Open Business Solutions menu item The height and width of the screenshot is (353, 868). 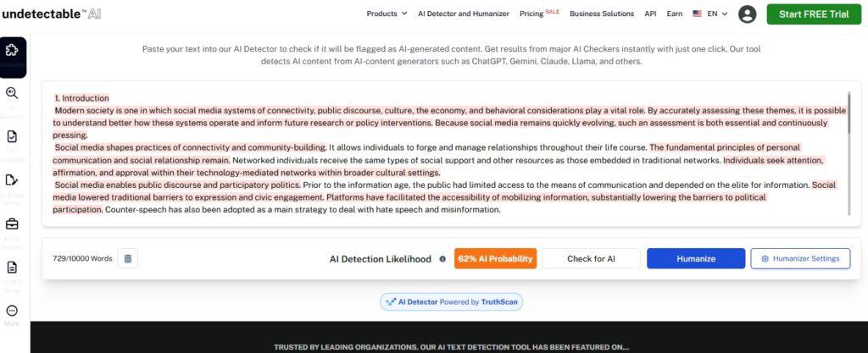point(602,14)
